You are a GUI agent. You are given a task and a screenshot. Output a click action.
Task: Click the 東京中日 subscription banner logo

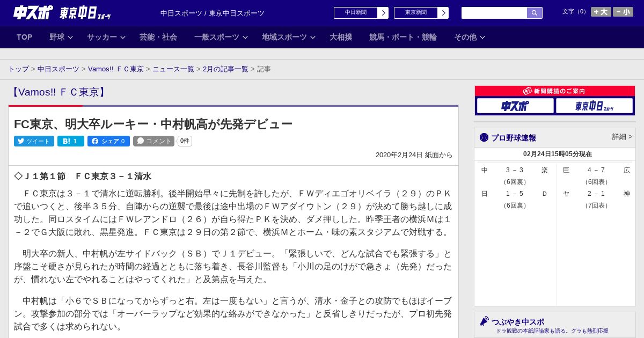[594, 106]
